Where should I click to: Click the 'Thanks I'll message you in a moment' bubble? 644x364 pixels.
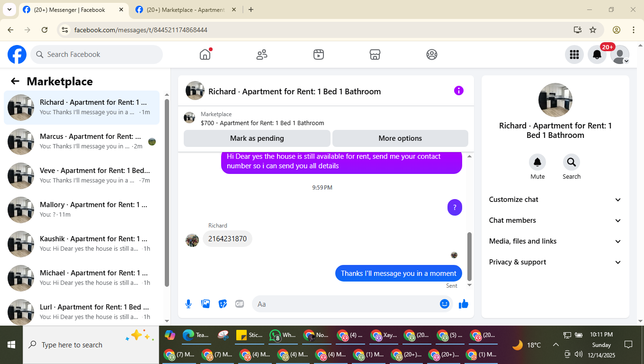(x=398, y=273)
